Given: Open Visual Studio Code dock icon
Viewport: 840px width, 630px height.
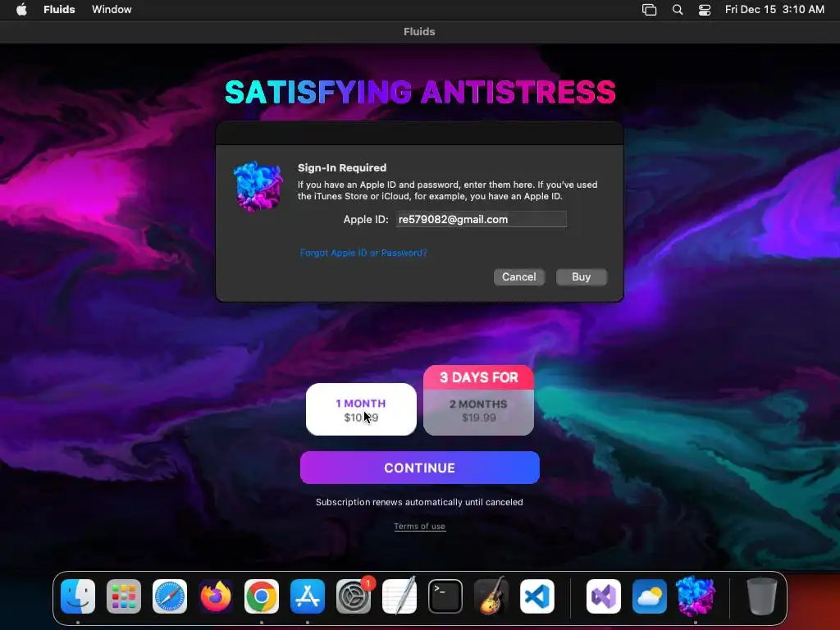Looking at the screenshot, I should click(x=537, y=596).
